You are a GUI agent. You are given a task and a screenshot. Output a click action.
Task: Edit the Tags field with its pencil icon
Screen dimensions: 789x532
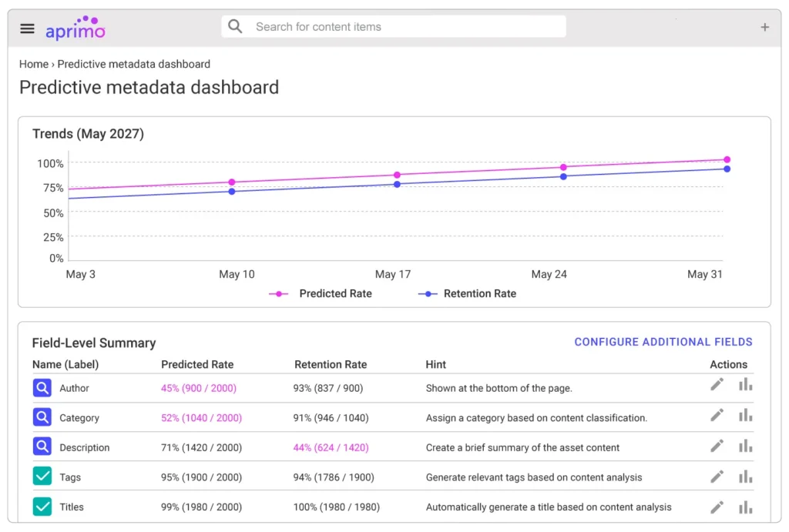tap(717, 476)
